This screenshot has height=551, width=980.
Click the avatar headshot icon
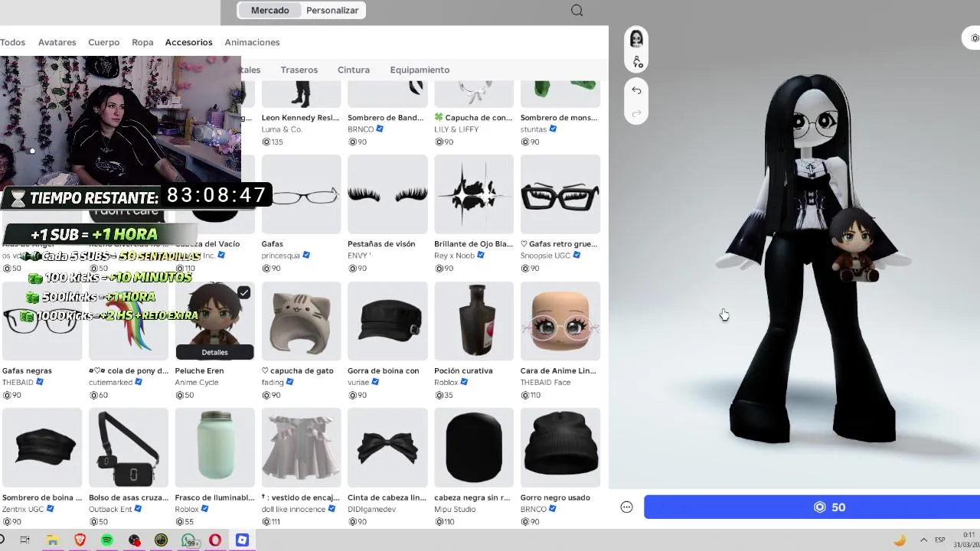pos(636,39)
